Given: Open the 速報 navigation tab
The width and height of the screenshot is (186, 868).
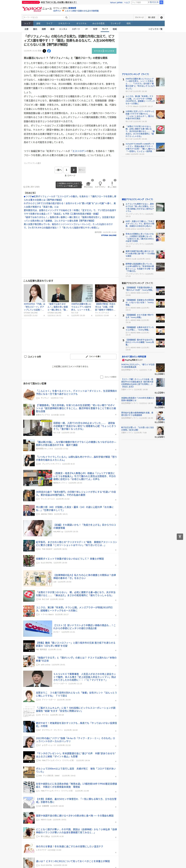Looking at the screenshot, I should (x=38, y=24).
